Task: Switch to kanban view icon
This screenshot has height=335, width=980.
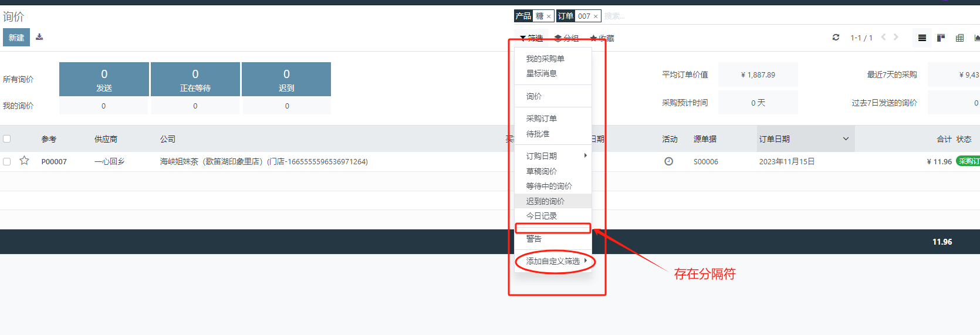Action: pyautogui.click(x=941, y=38)
